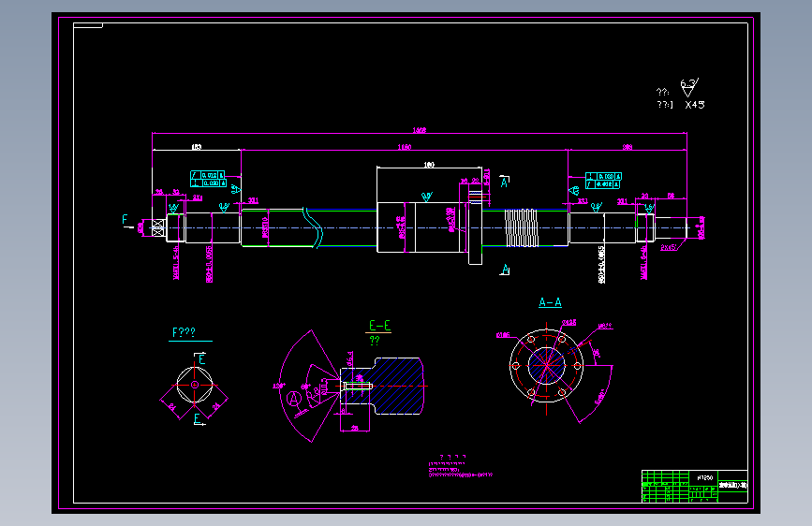Image resolution: width=812 pixels, height=526 pixels.
Task: Click the leftmost bolt hole in A-A flange
Action: (515, 366)
